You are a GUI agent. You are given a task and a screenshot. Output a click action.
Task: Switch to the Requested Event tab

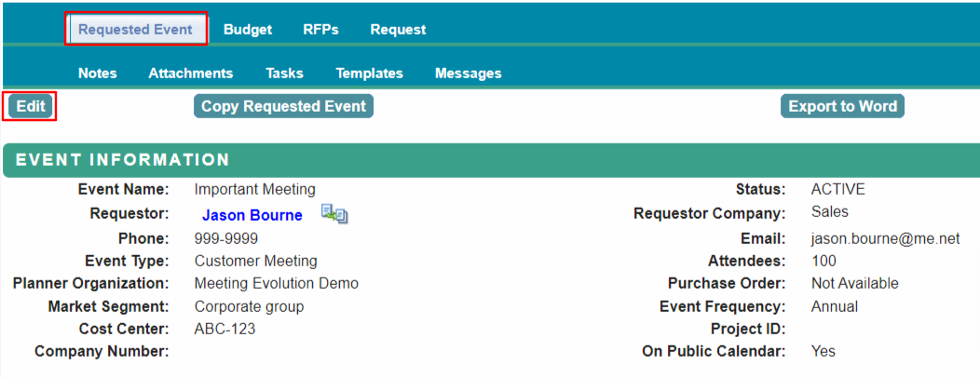point(135,29)
